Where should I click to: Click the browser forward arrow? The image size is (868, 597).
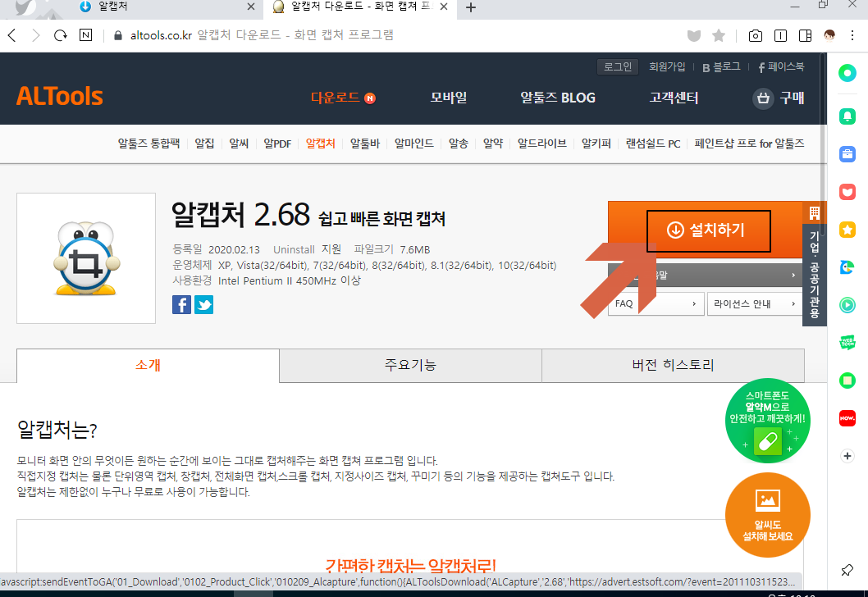(36, 36)
